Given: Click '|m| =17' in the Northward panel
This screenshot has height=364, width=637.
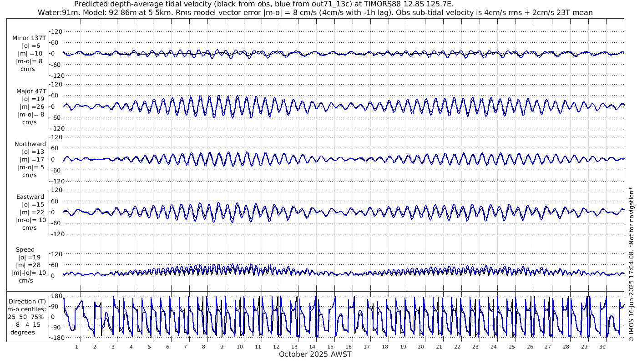Looking at the screenshot, I should [x=31, y=160].
